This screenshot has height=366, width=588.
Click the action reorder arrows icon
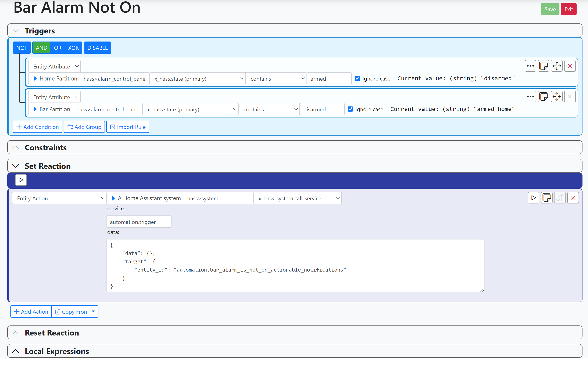click(560, 198)
